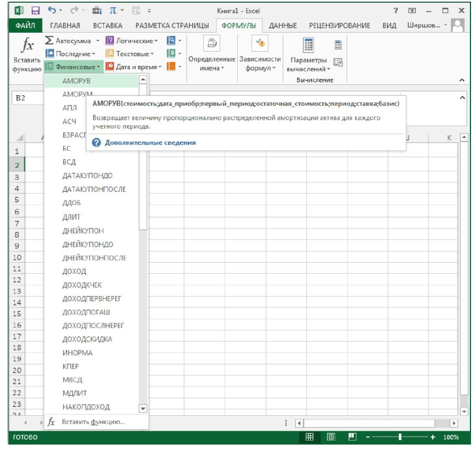Open Defined Names (Определенные имена) group

click(212, 55)
